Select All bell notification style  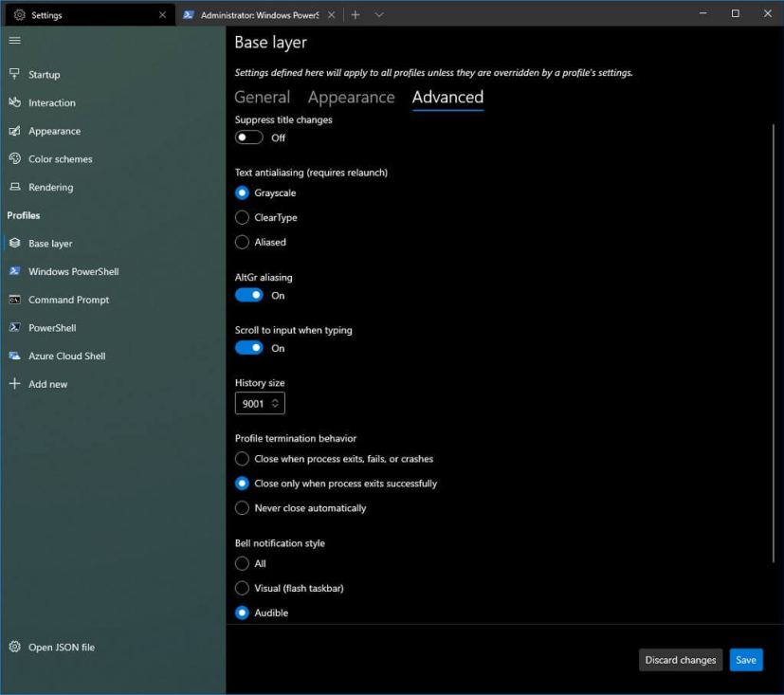coord(250,563)
